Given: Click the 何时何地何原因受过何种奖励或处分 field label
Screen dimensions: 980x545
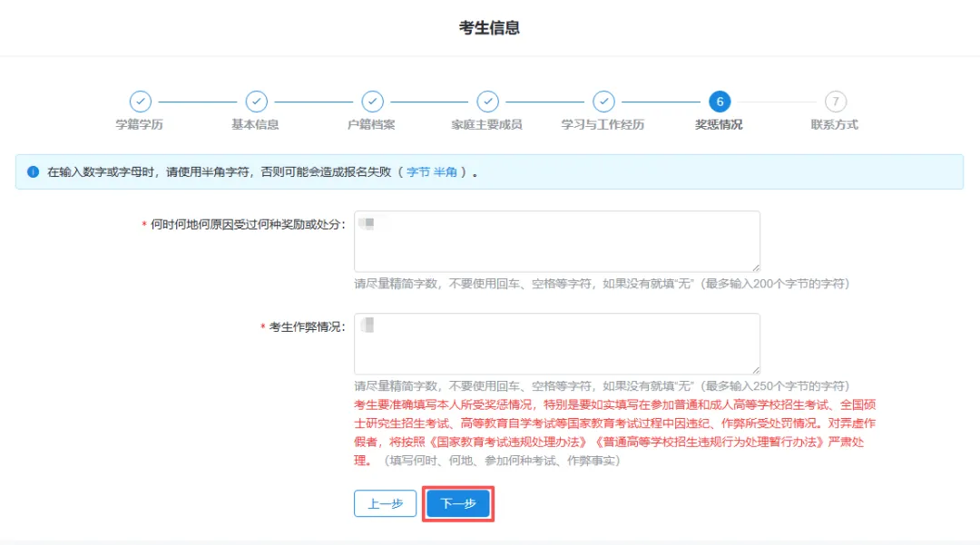Looking at the screenshot, I should 248,225.
